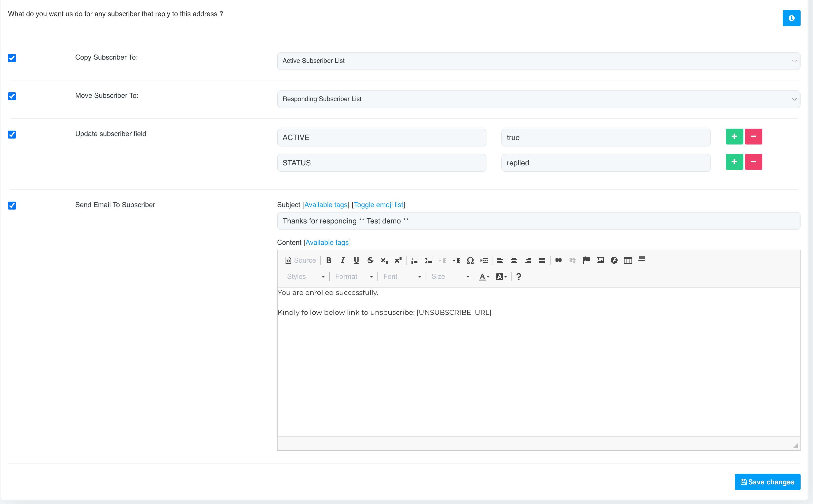Viewport: 813px width, 504px height.
Task: Click the Insert Link icon
Action: pos(558,260)
